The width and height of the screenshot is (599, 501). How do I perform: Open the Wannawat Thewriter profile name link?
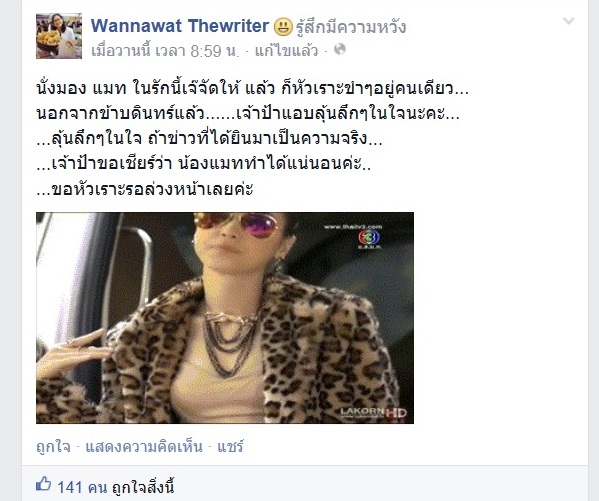(x=180, y=26)
